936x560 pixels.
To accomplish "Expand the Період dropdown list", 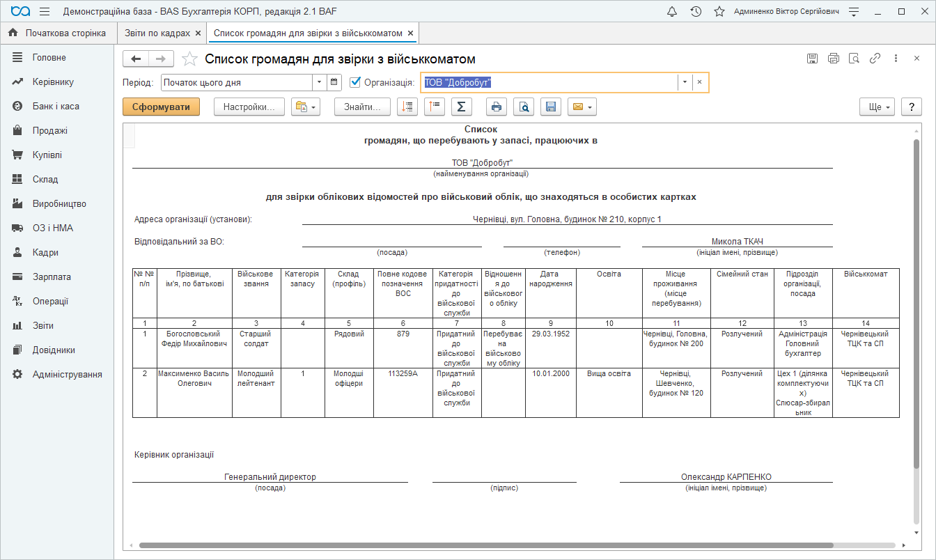I will pyautogui.click(x=319, y=82).
